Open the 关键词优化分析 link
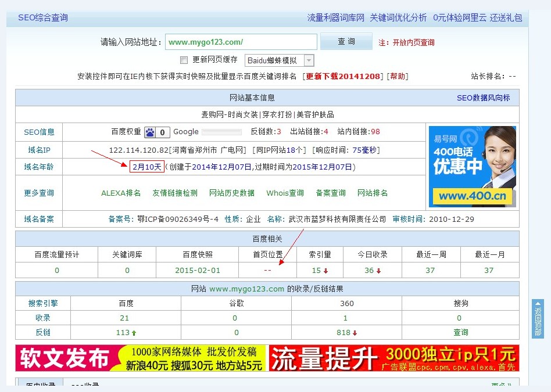551x392 pixels. point(398,17)
